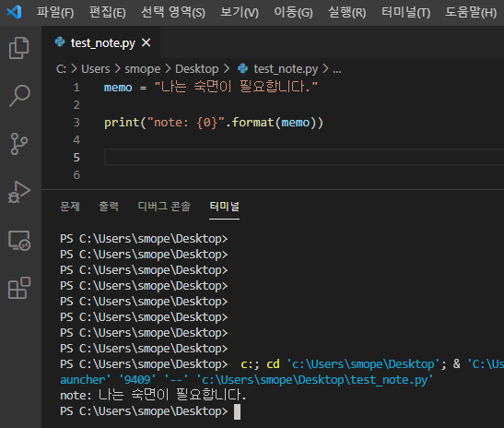Viewport: 504px width, 428px height.
Task: Focus the last terminal prompt with cursor
Action: [150, 411]
